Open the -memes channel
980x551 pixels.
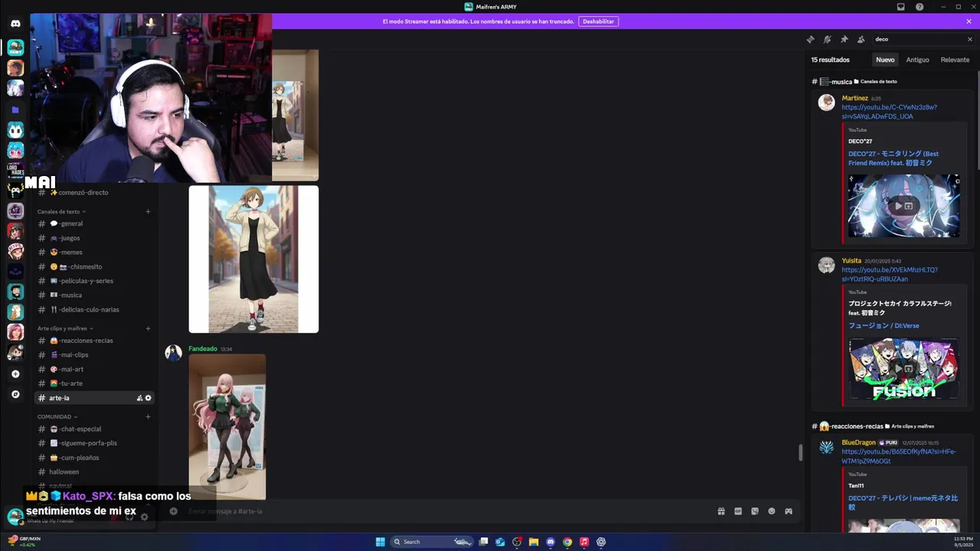coord(95,252)
